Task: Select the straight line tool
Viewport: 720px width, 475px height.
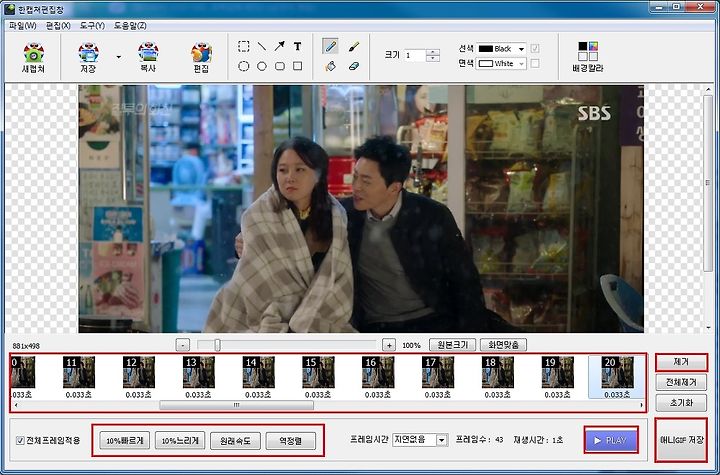Action: [x=262, y=46]
